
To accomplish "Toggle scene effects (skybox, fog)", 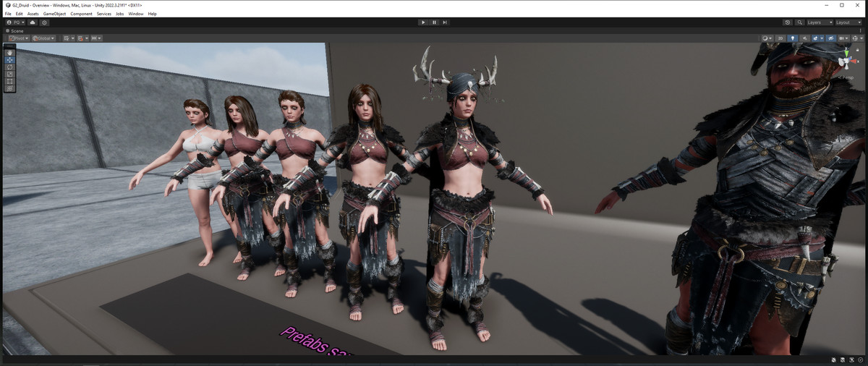I will coord(815,38).
